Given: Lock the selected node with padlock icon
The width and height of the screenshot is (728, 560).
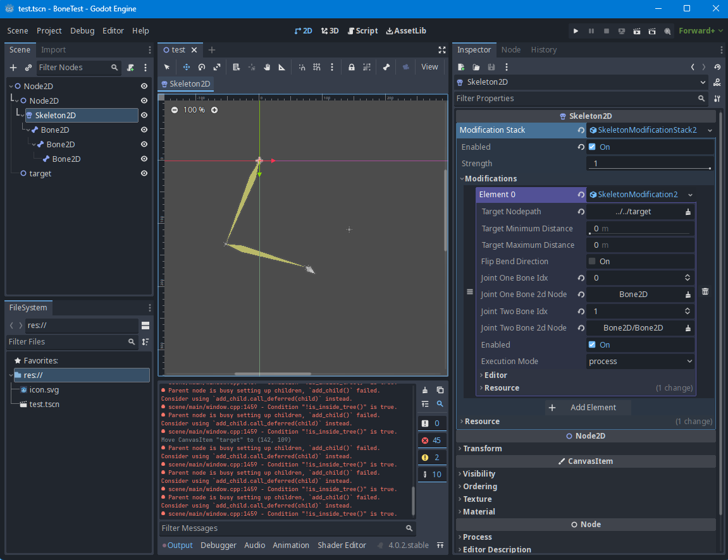Looking at the screenshot, I should pyautogui.click(x=352, y=67).
